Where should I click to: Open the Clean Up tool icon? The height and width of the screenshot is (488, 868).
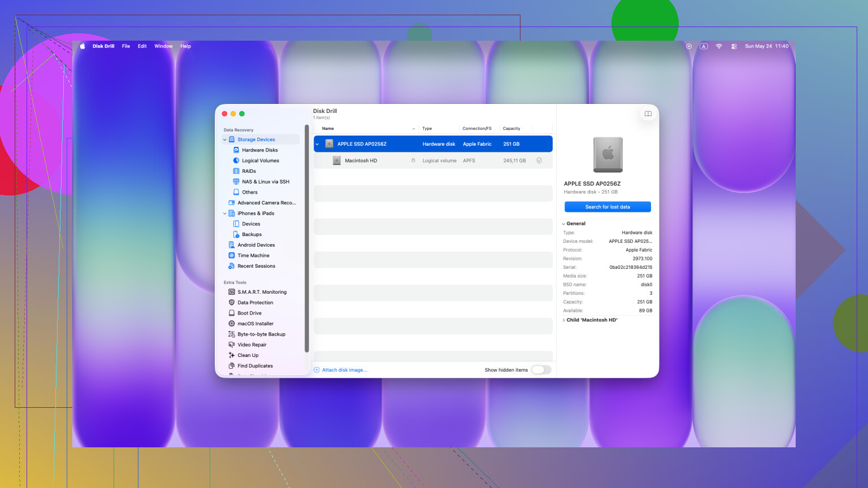click(232, 355)
